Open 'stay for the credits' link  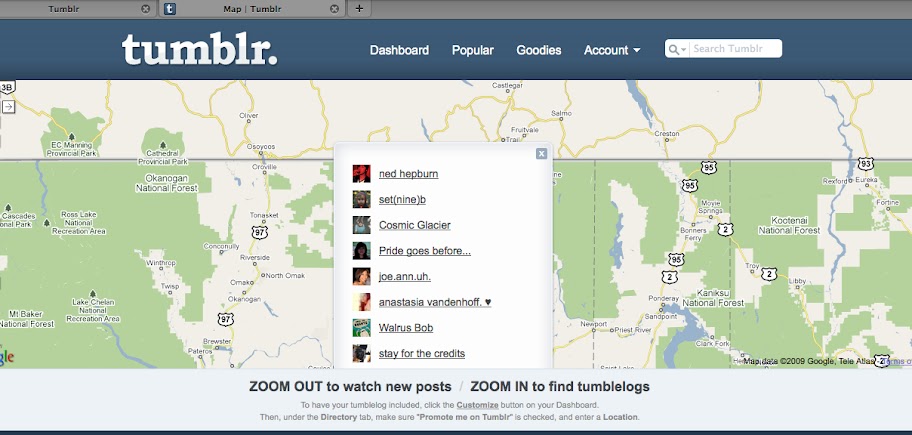coord(421,353)
